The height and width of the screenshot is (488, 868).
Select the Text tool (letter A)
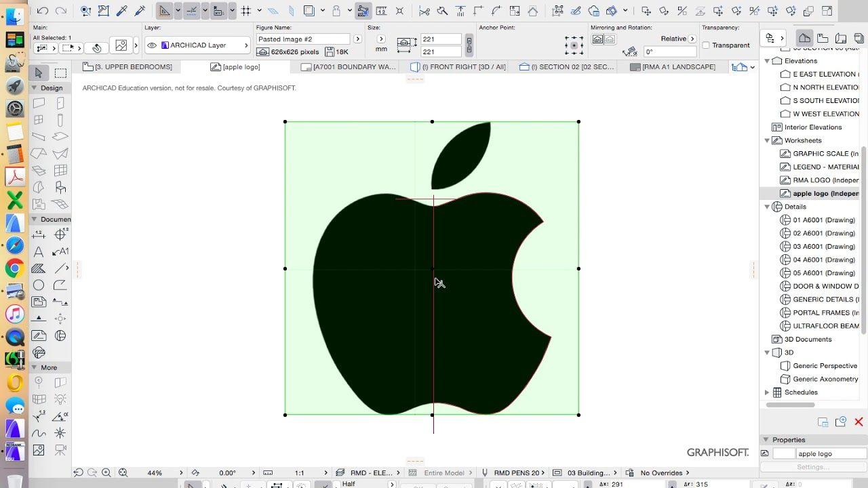(39, 251)
